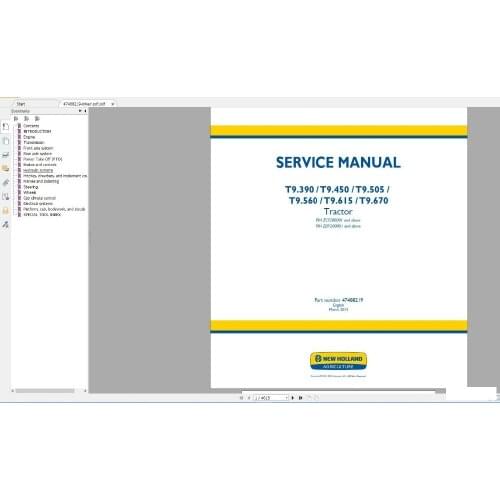The height and width of the screenshot is (500, 500).
Task: Open the Electrical systems bookmark
Action: point(38,203)
